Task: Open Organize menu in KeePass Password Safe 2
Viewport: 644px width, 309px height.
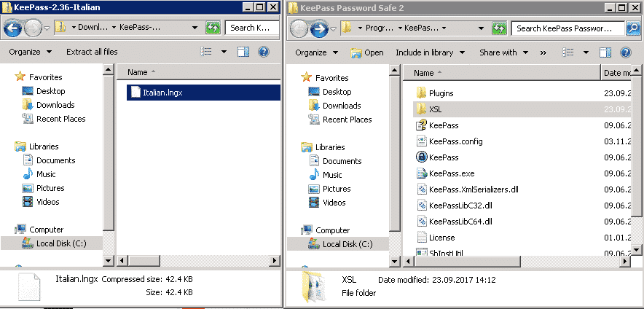Action: coord(317,52)
